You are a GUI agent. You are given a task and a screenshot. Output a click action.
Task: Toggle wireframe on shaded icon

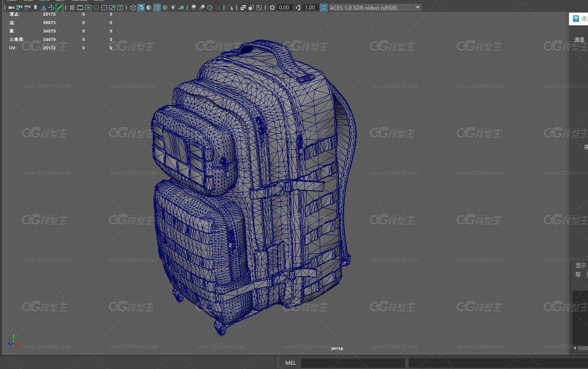point(157,8)
